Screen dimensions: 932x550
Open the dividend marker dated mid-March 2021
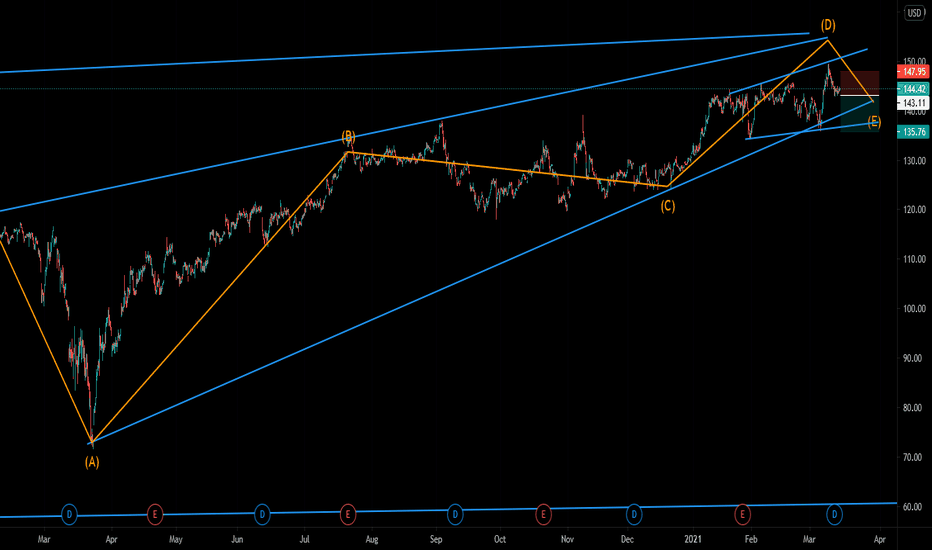click(x=835, y=514)
